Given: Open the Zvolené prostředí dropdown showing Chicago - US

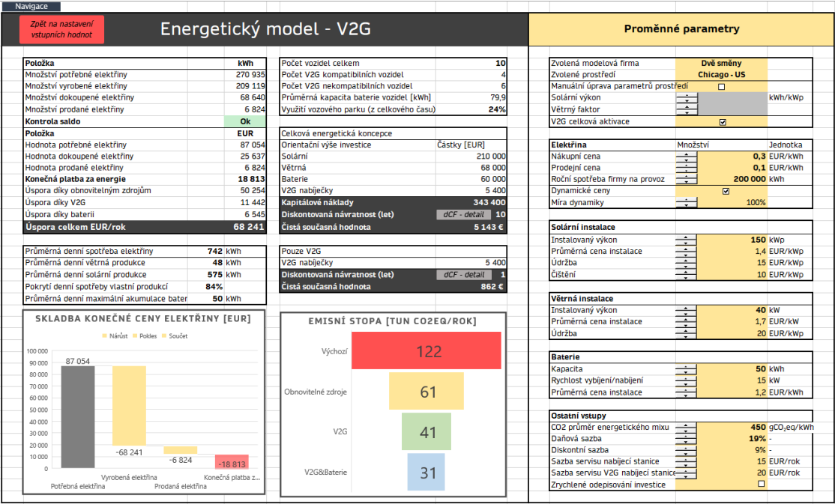Looking at the screenshot, I should coord(722,74).
